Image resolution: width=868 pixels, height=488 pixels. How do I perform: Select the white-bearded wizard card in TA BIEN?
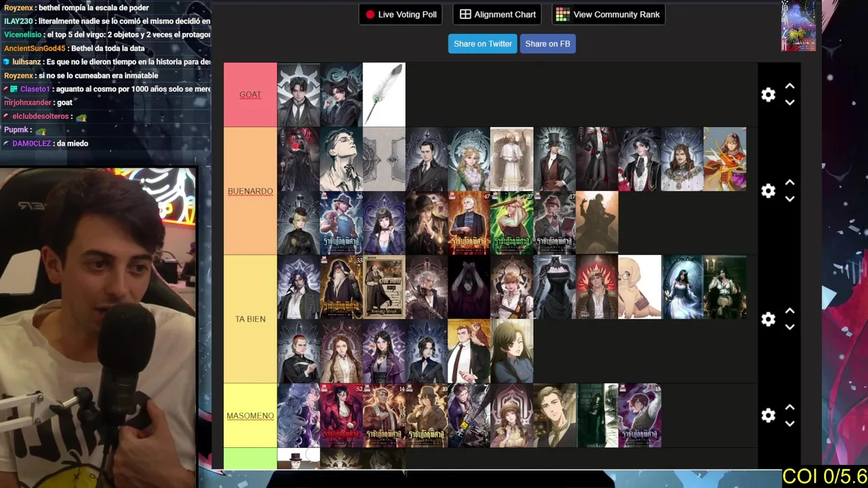click(341, 287)
